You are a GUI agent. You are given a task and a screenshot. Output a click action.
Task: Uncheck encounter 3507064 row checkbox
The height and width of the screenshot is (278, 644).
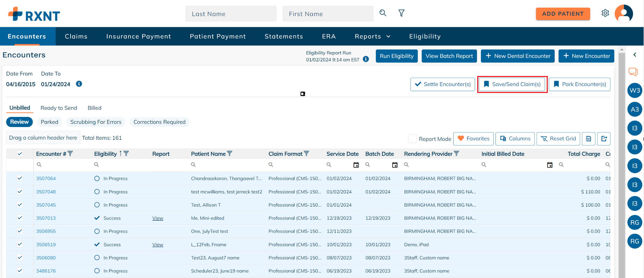coord(20,178)
